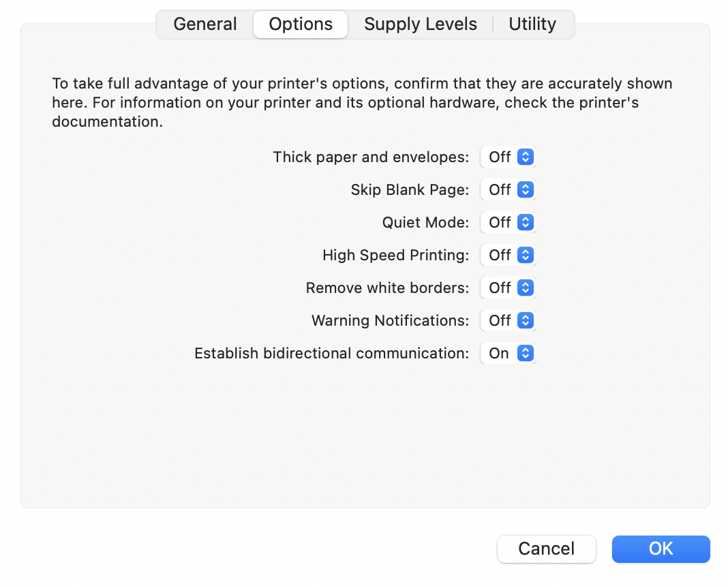The height and width of the screenshot is (586, 728).
Task: Change Warning Notifications Off value
Action: (508, 320)
